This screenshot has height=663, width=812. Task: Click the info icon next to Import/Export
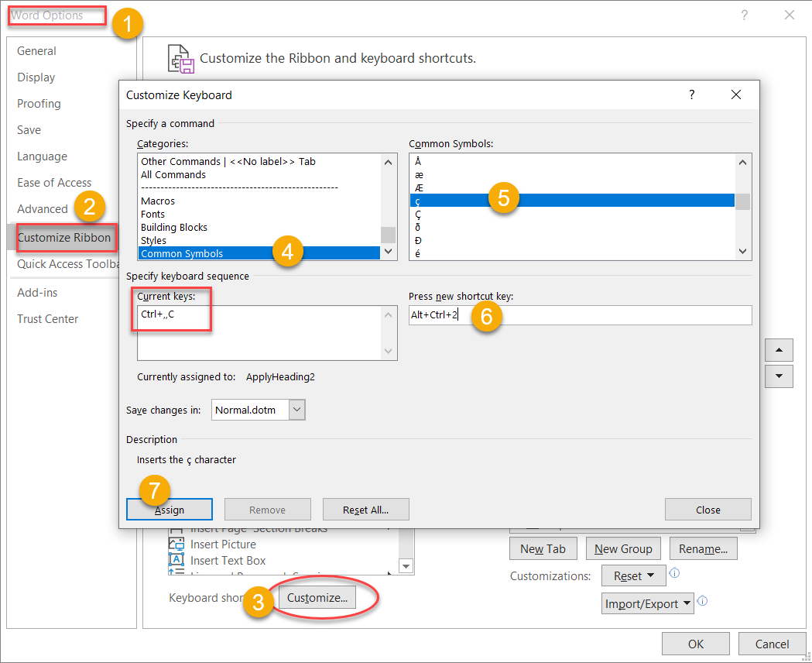click(702, 601)
